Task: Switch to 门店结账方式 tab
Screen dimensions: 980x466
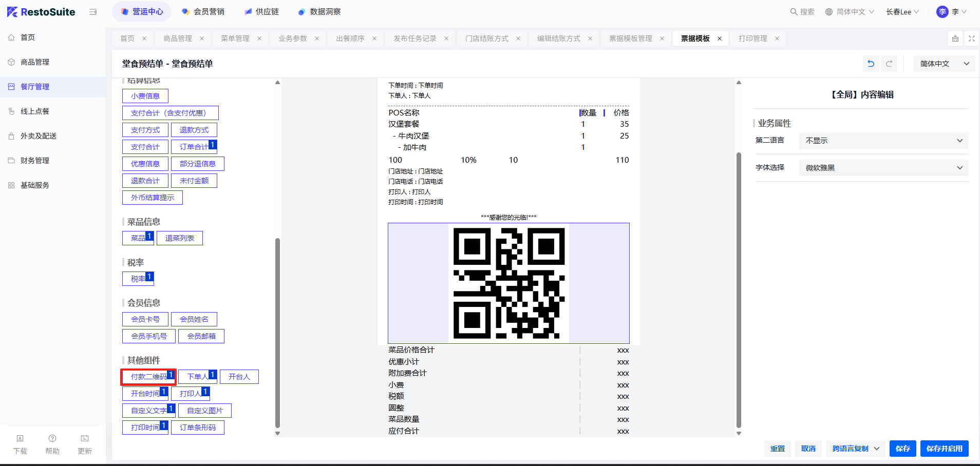Action: (487, 38)
